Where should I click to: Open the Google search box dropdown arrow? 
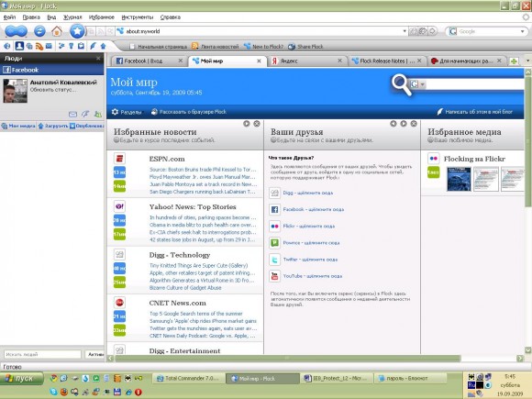(523, 31)
